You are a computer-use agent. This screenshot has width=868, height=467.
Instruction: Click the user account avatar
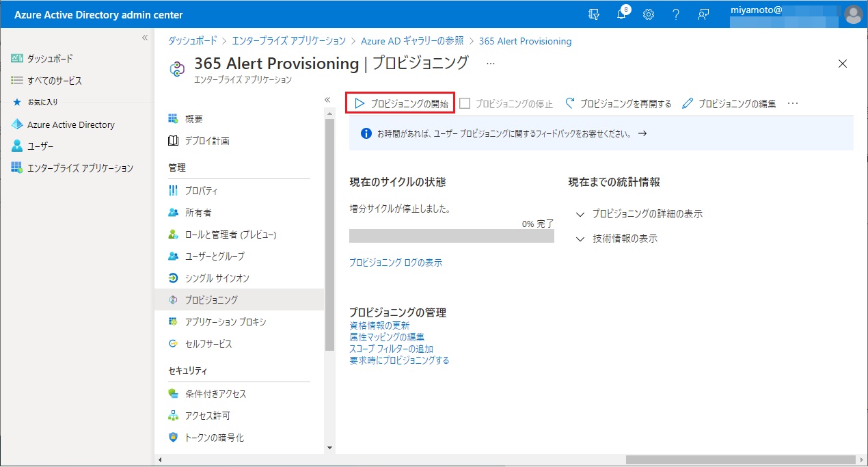[x=853, y=14]
